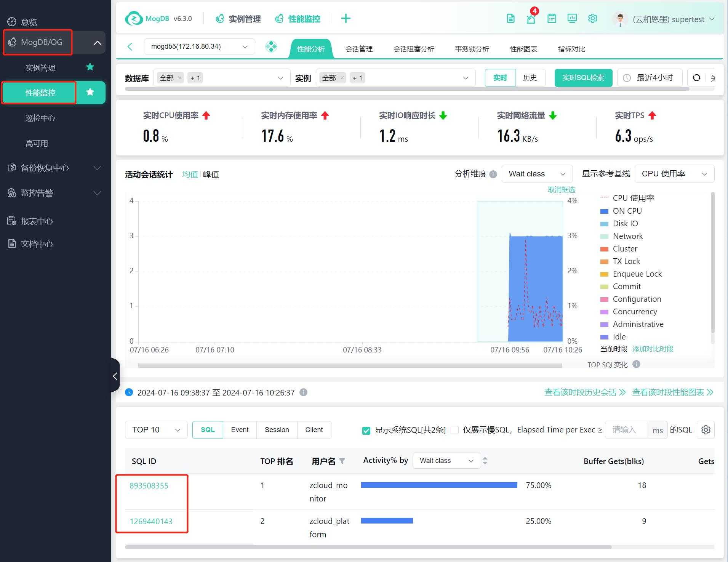728x562 pixels.
Task: Open 最近4小时 time range picker
Action: 649,78
